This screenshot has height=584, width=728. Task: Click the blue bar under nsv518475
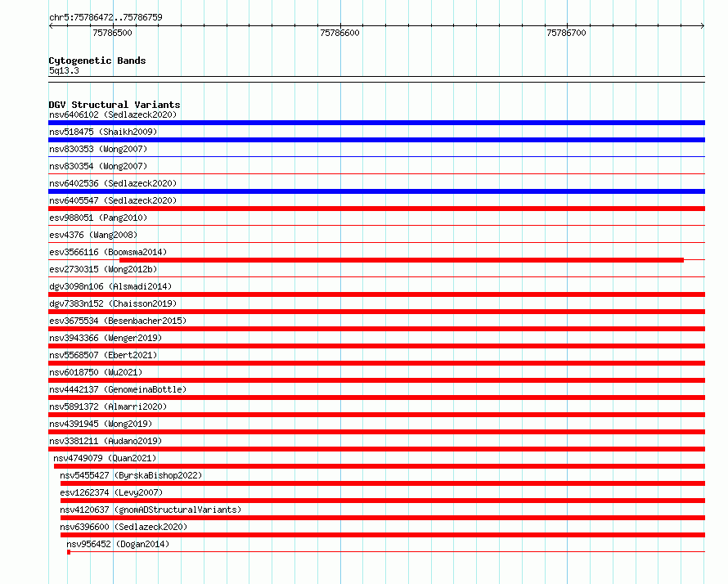[376, 140]
